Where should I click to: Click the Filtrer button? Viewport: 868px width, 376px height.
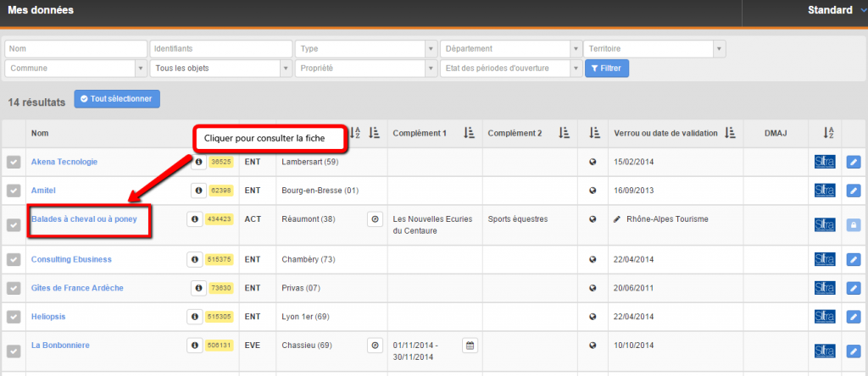tap(607, 69)
